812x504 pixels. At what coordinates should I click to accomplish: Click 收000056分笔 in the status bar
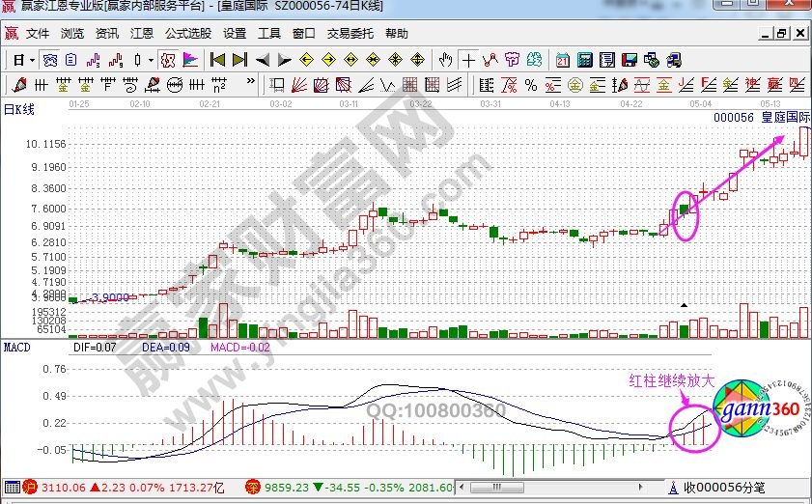724,488
